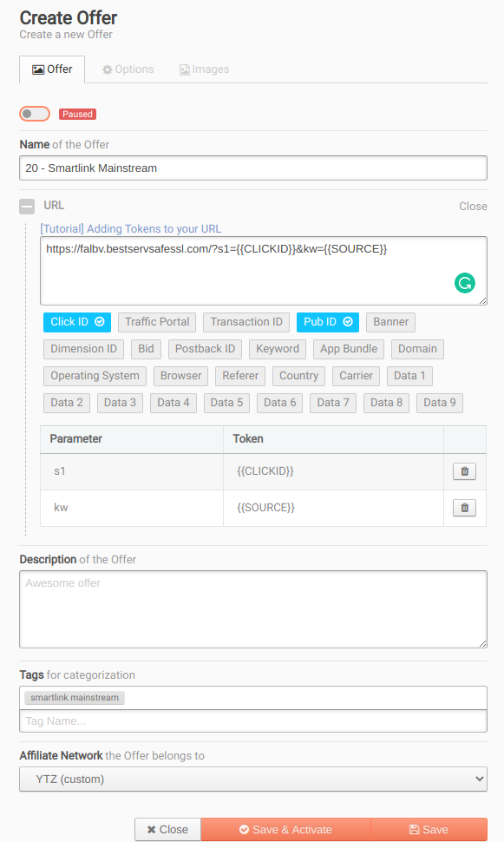Click the Grammarly icon in URL box
504x842 pixels.
pos(464,283)
